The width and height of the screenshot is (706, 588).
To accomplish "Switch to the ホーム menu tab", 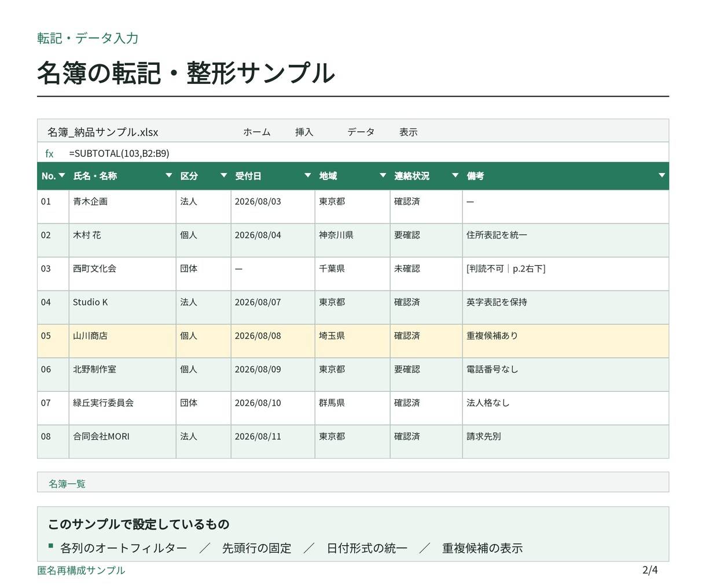I will coord(257,132).
